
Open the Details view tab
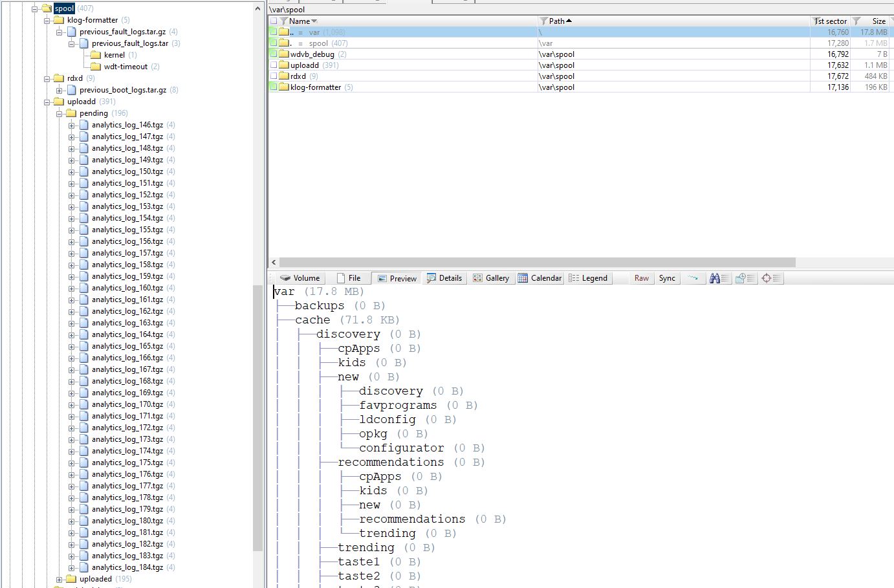(x=444, y=278)
